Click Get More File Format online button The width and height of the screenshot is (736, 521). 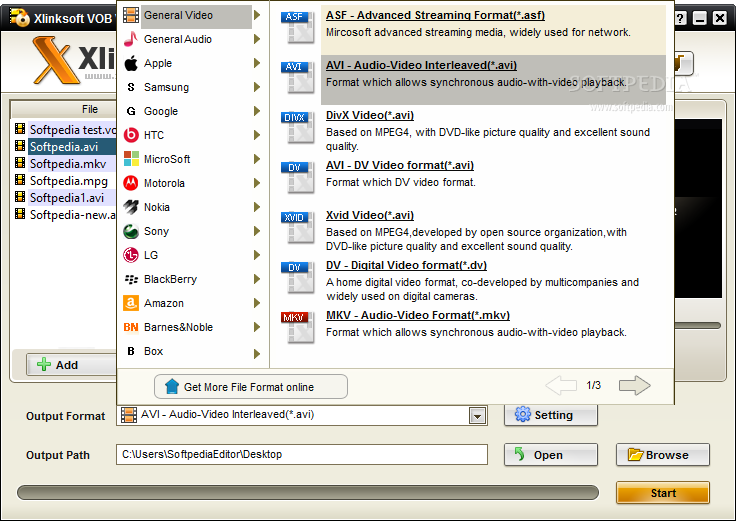click(251, 387)
